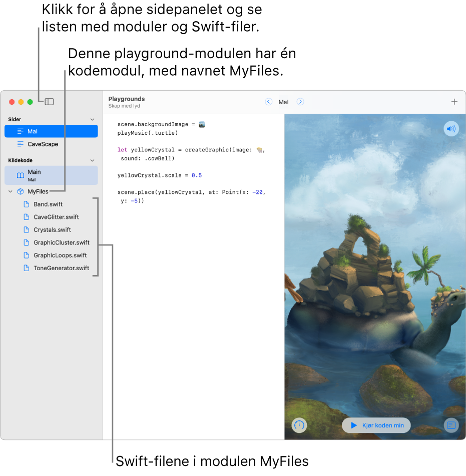Open GraphicLoops.swift file
This screenshot has width=466, height=476.
point(60,256)
